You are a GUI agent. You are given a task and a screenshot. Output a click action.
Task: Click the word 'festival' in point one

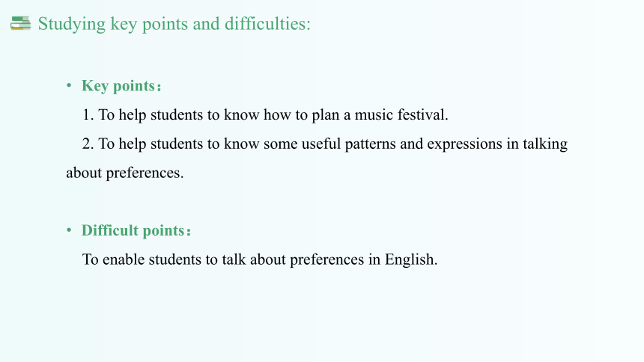[x=421, y=115]
